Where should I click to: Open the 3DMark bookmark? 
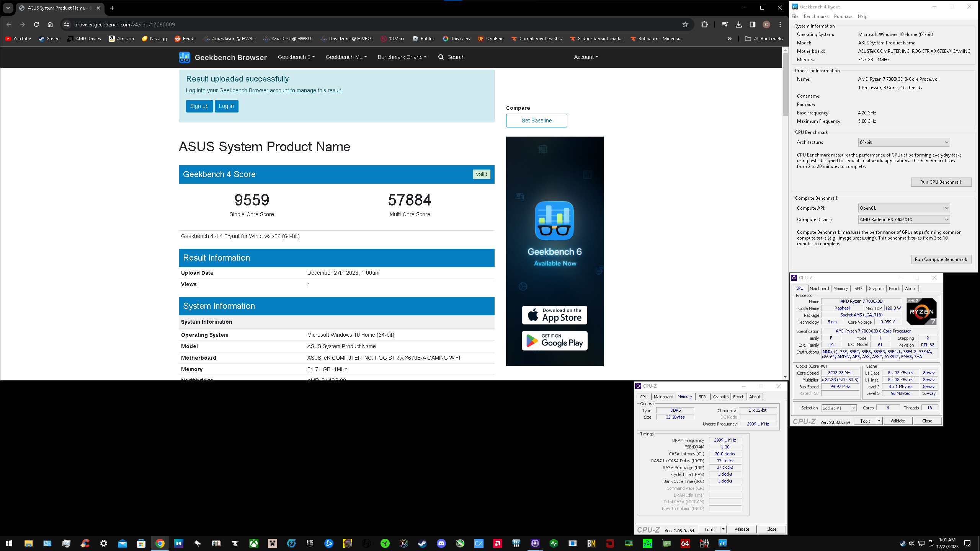click(392, 39)
